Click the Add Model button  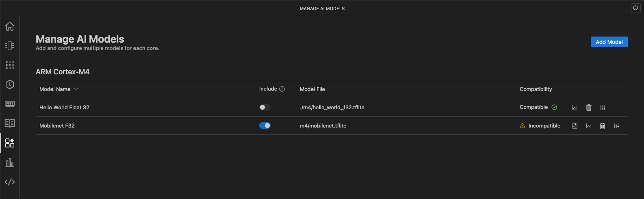tap(609, 42)
